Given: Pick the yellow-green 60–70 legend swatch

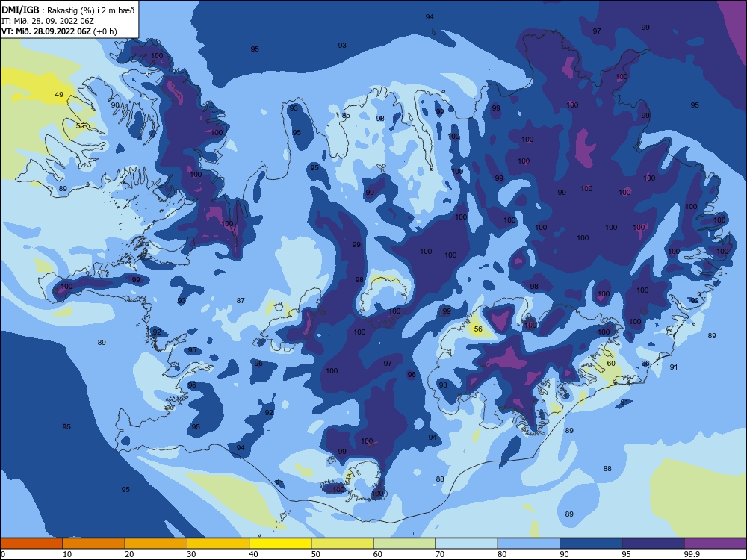Looking at the screenshot, I should coord(404,544).
